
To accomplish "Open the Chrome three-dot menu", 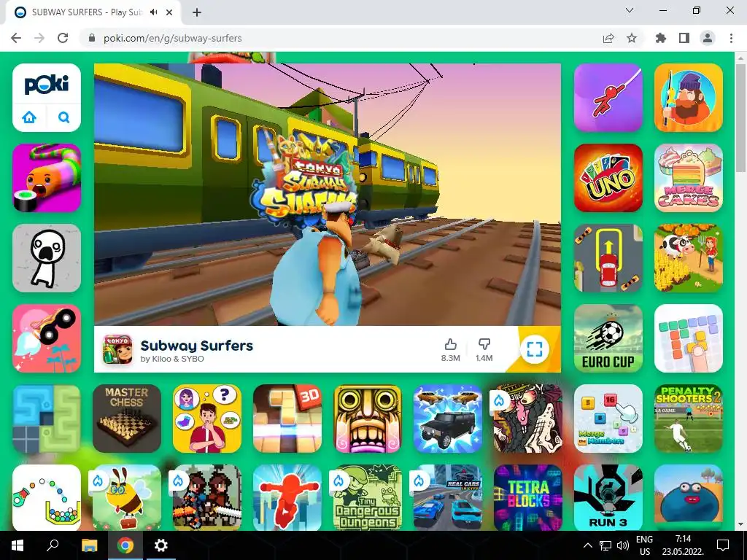I will pyautogui.click(x=731, y=38).
